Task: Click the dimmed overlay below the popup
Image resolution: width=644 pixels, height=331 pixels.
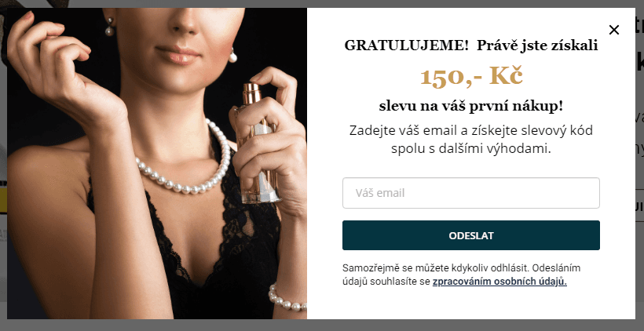Action: point(322,326)
